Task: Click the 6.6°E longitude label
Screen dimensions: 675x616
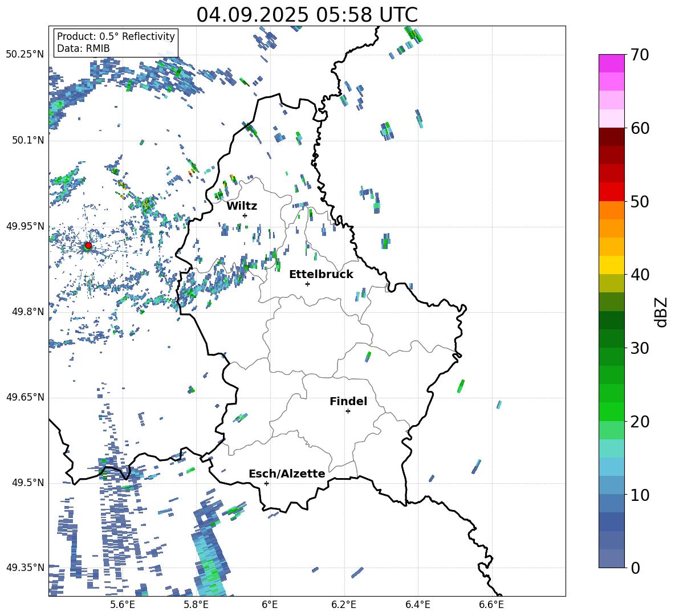Action: (x=491, y=605)
